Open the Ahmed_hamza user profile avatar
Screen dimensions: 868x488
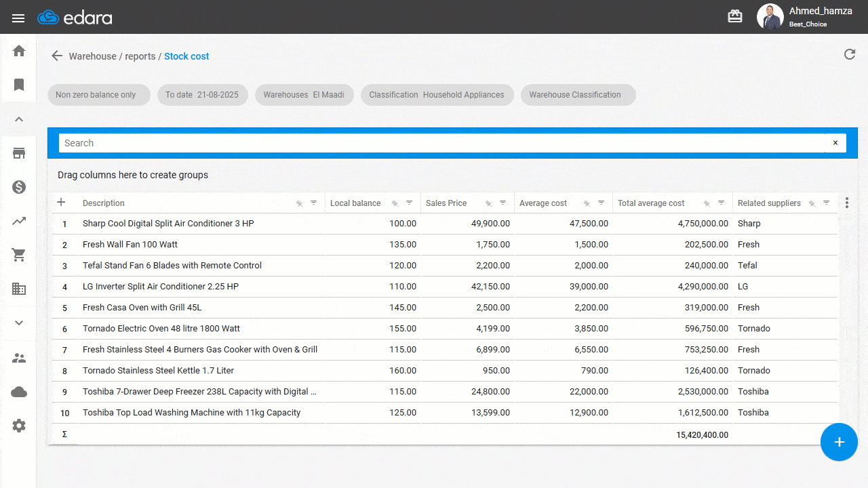770,17
